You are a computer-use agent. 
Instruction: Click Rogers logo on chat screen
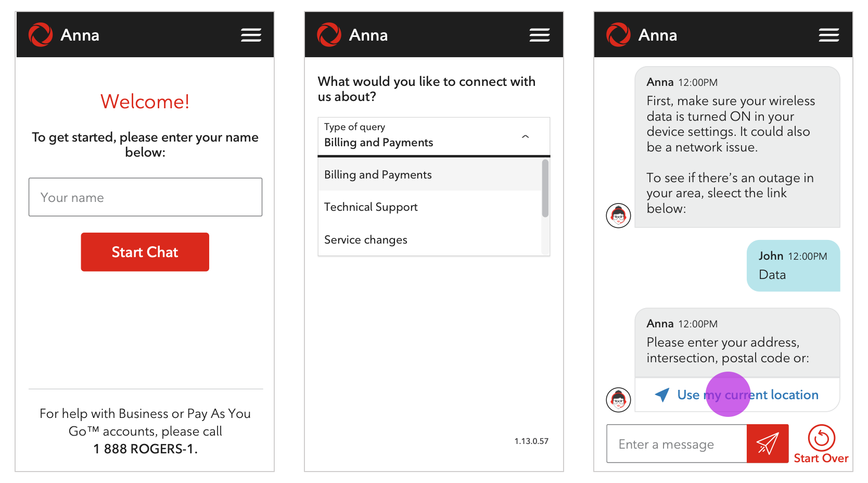click(618, 35)
